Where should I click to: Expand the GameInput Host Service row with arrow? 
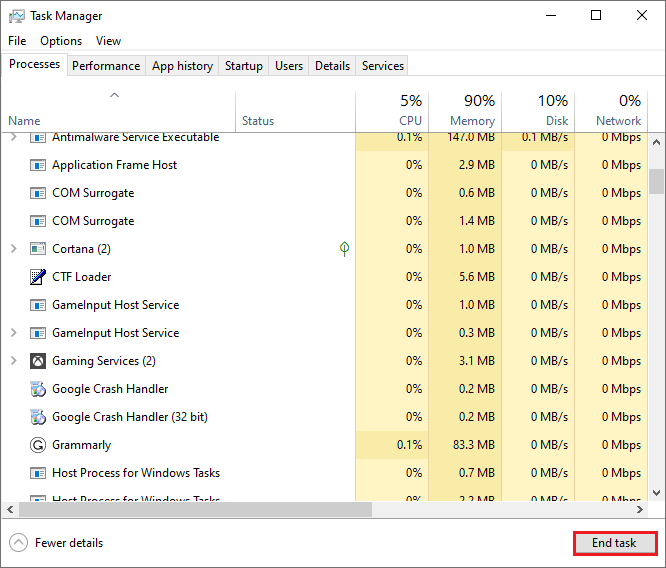[x=14, y=333]
